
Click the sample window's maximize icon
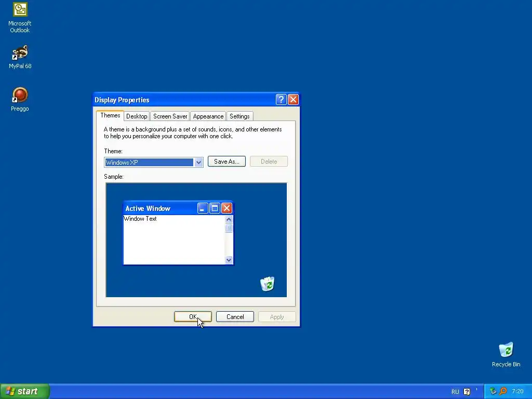215,208
